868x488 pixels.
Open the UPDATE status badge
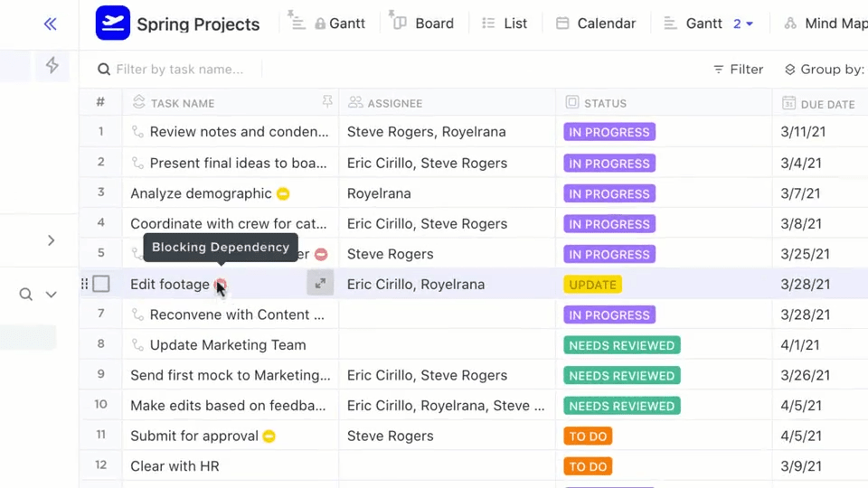click(593, 285)
